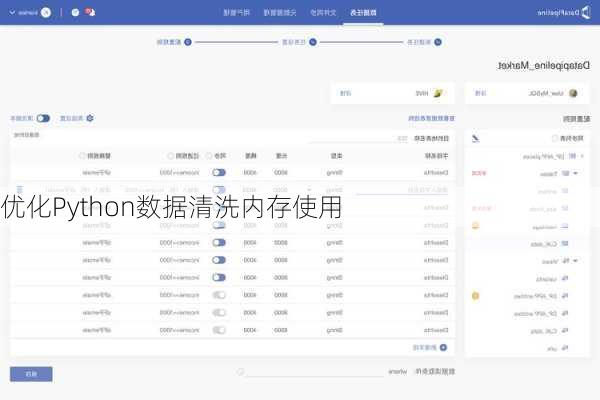Open the notification bell with red badge
Image resolution: width=600 pixels, height=400 pixels.
[x=90, y=12]
